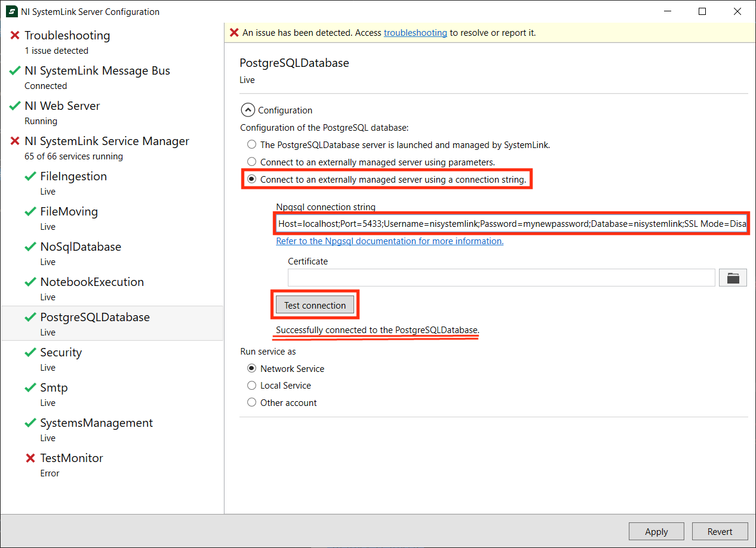Click the green check beside NoSqlDatabase

coord(30,247)
